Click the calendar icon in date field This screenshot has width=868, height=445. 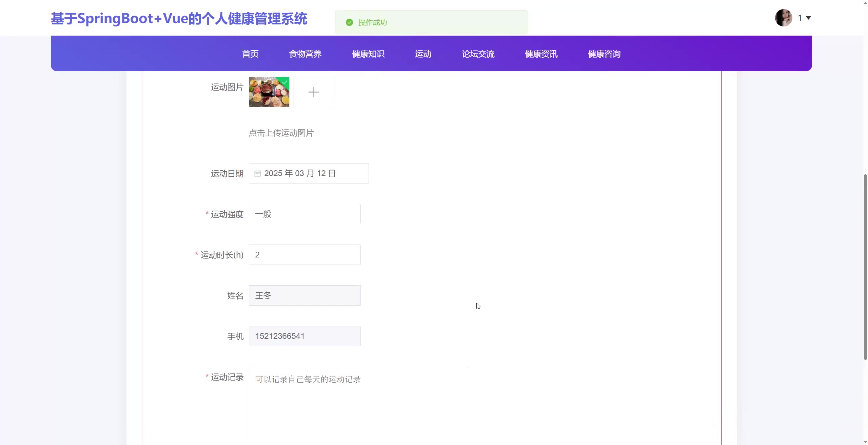258,173
